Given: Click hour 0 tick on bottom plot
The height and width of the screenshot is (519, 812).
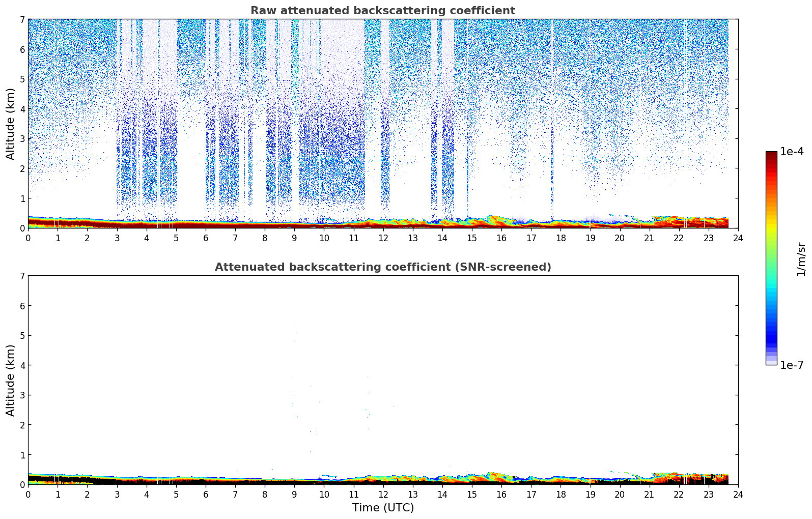Looking at the screenshot, I should 28,494.
